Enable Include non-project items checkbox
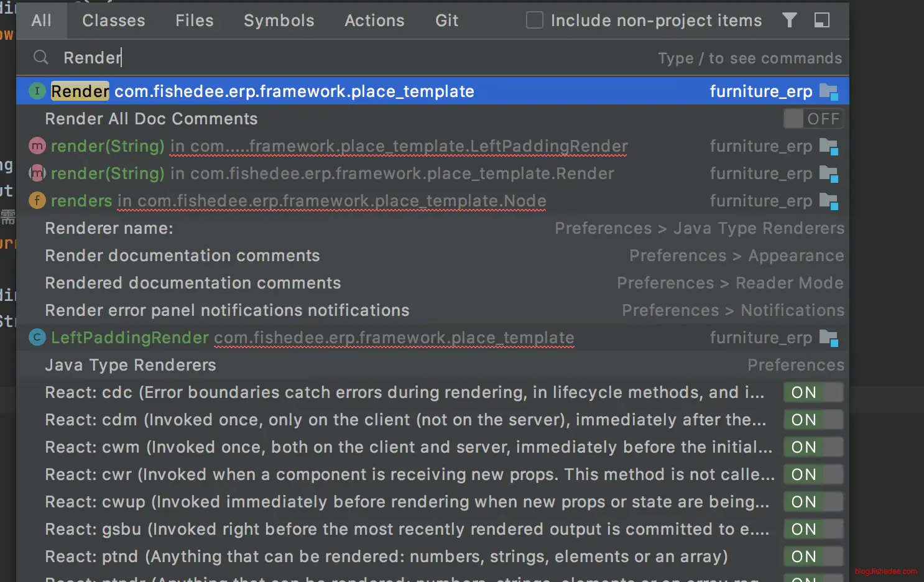Screen dimensions: 924x582 tap(534, 21)
